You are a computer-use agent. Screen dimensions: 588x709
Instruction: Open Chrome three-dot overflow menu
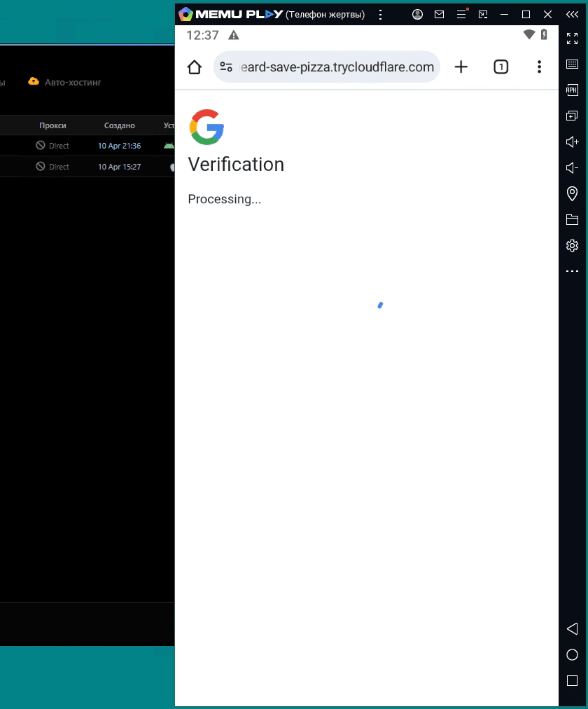click(x=539, y=67)
